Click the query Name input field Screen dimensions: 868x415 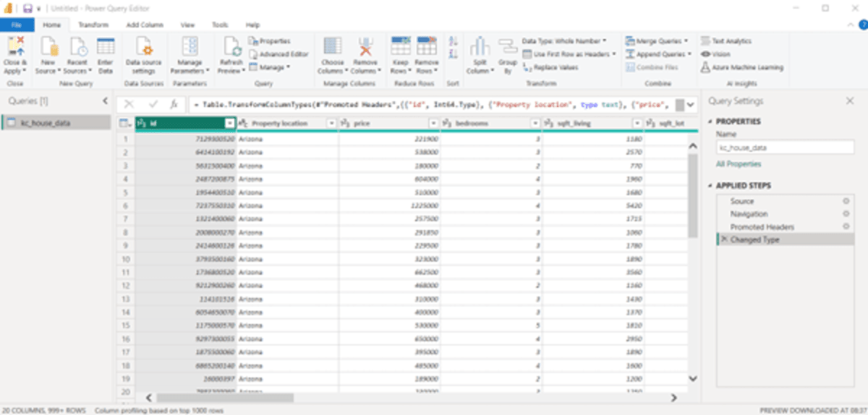pyautogui.click(x=784, y=147)
